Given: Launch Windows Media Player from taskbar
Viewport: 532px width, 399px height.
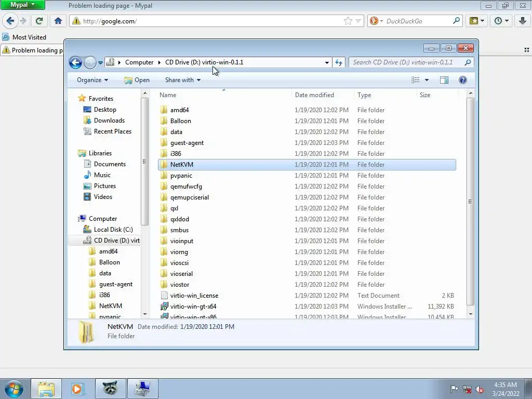Looking at the screenshot, I should (78, 389).
